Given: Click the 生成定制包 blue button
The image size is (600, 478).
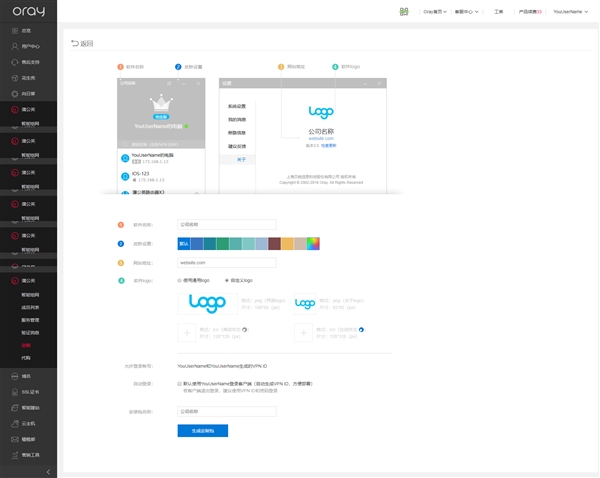Looking at the screenshot, I should click(203, 431).
